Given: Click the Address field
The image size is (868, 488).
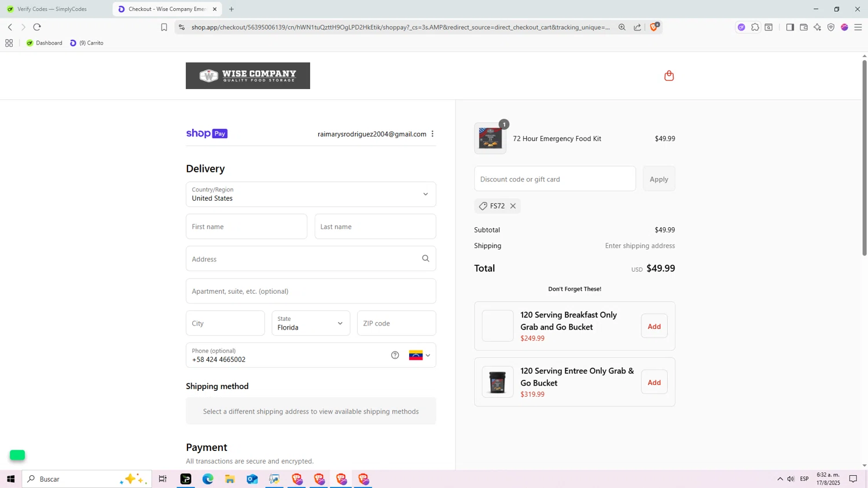Looking at the screenshot, I should coord(311,258).
